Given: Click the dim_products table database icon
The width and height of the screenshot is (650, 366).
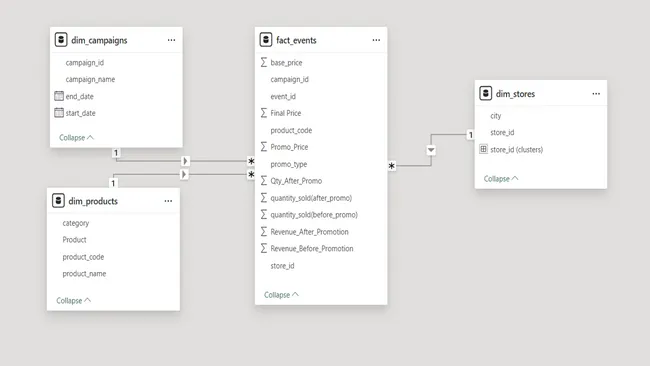Looking at the screenshot, I should coord(58,201).
